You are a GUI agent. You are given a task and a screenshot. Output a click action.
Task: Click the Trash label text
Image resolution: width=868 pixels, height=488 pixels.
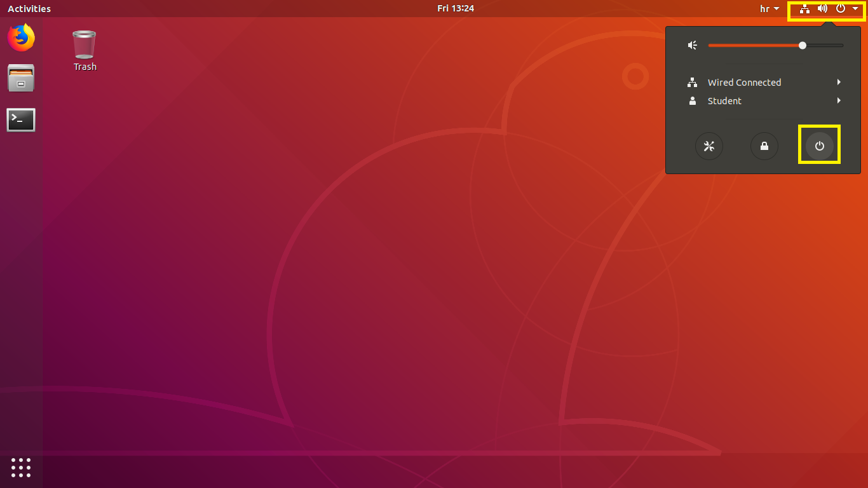[85, 67]
